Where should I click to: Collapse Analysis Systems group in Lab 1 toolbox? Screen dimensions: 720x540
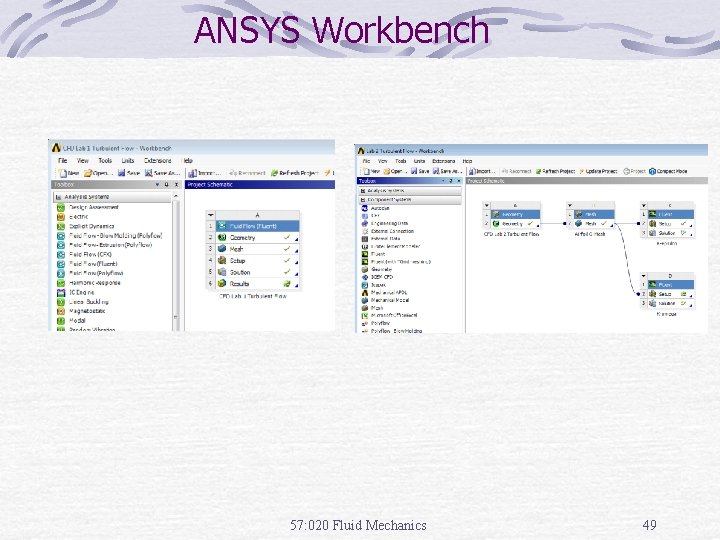58,197
